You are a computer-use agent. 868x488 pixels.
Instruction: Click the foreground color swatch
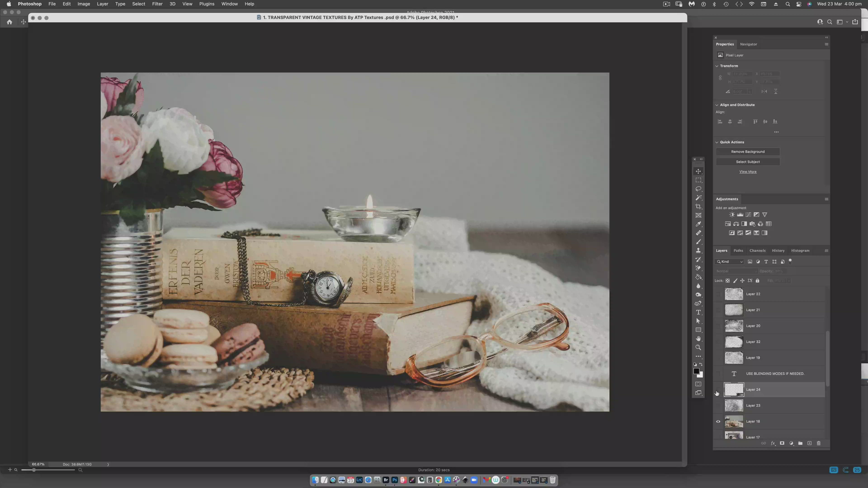[x=696, y=371]
